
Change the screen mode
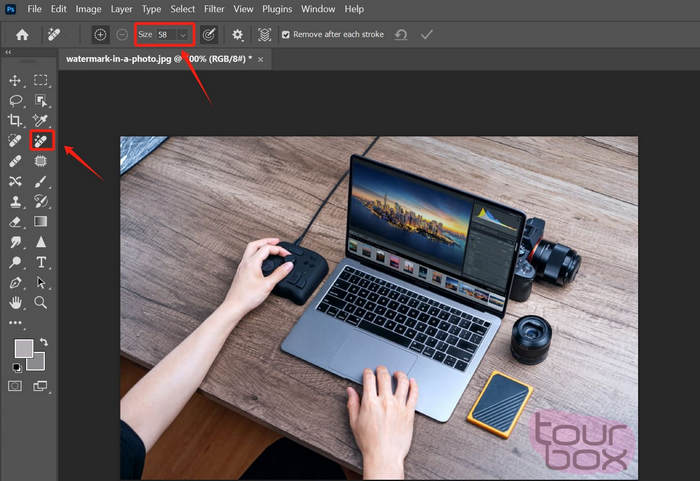40,386
